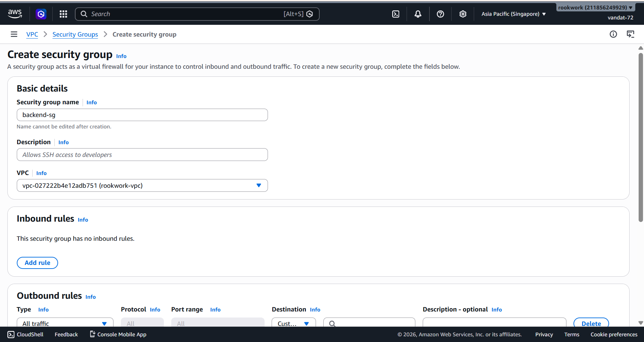Screen dimensions: 644x342
Task: Open the AWS home logo
Action: 15,14
